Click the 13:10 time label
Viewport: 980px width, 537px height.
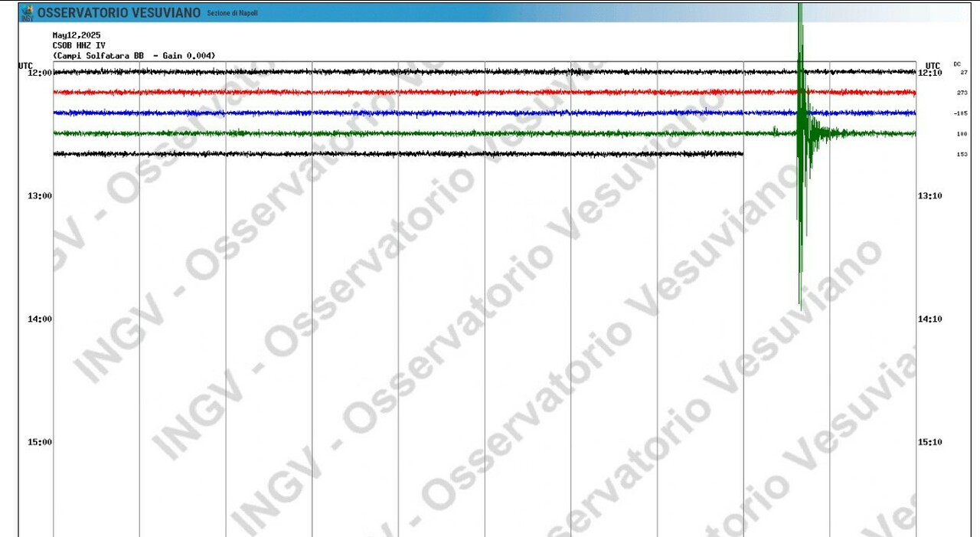point(930,196)
